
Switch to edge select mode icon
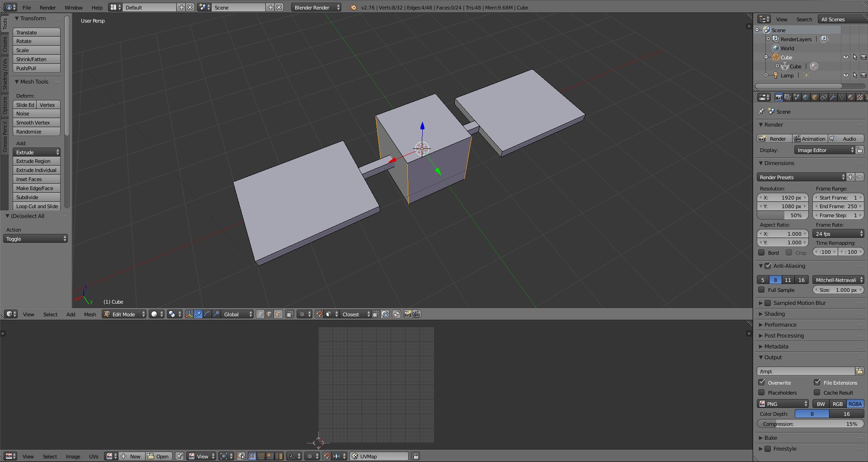(x=269, y=314)
